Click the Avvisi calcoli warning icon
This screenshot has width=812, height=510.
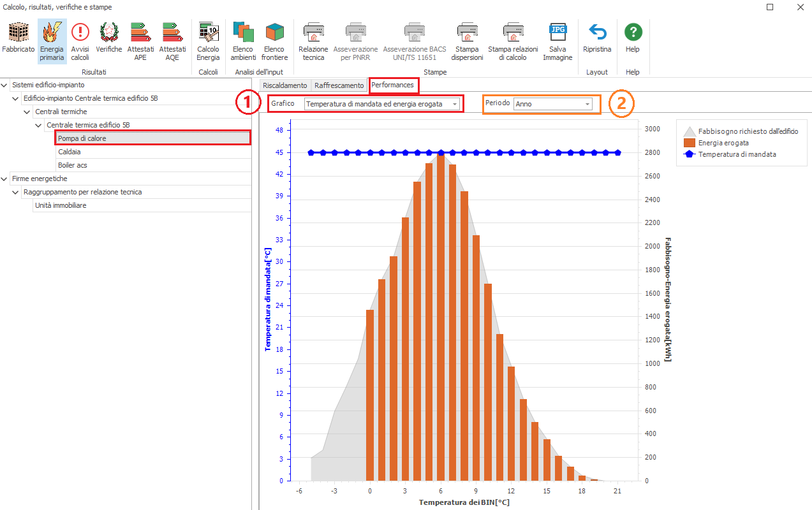point(80,38)
